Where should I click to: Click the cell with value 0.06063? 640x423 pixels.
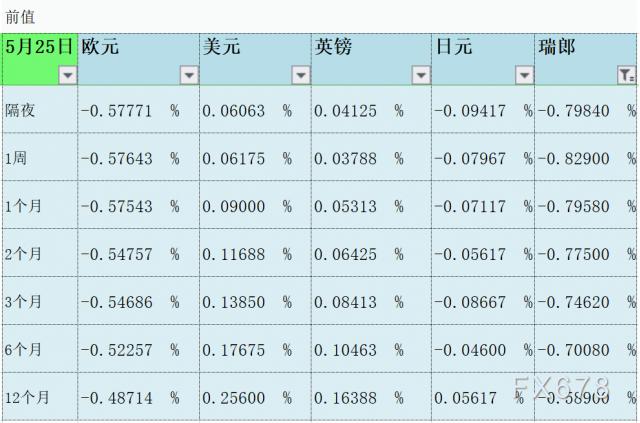coord(255,109)
